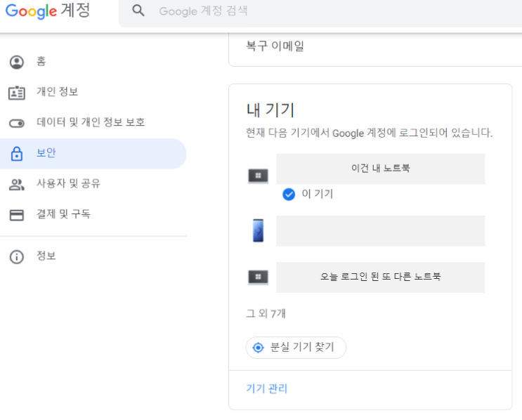Click the blue smartphone device icon
This screenshot has width=522, height=420.
tap(258, 230)
